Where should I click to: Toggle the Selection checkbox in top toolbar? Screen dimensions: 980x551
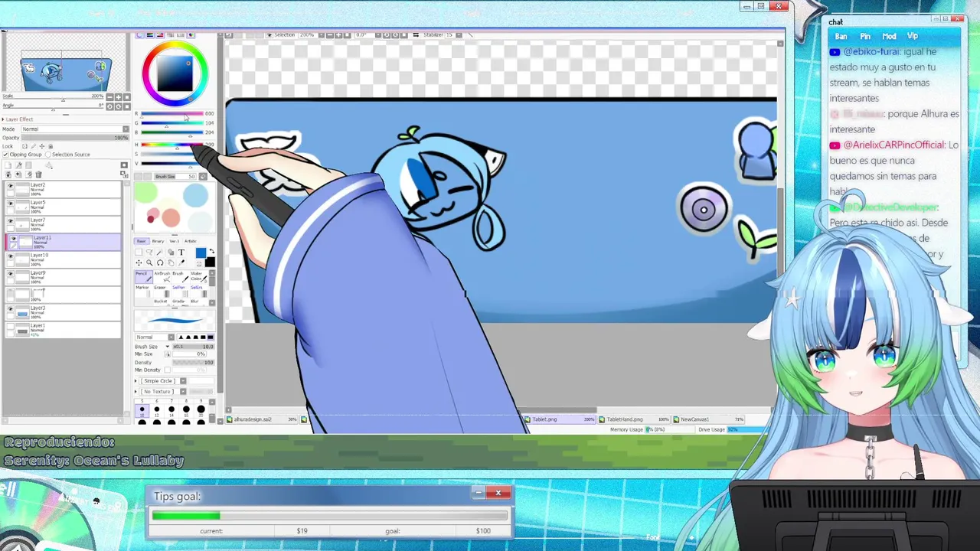(269, 35)
